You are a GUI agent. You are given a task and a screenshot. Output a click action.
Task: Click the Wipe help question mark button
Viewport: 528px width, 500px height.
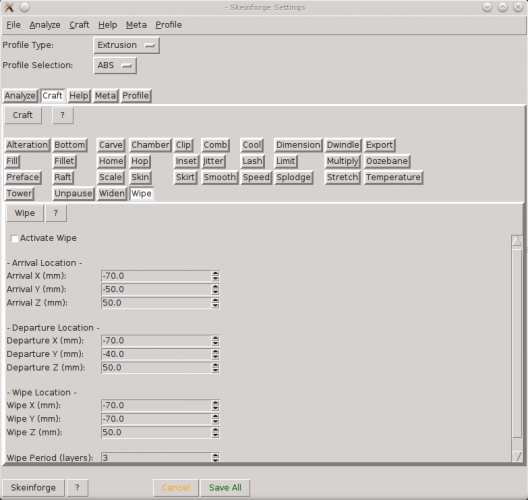click(x=56, y=213)
